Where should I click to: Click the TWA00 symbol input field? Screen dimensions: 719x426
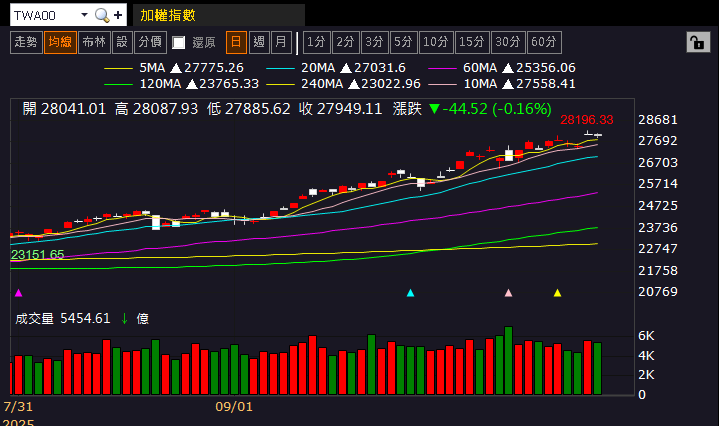40,16
